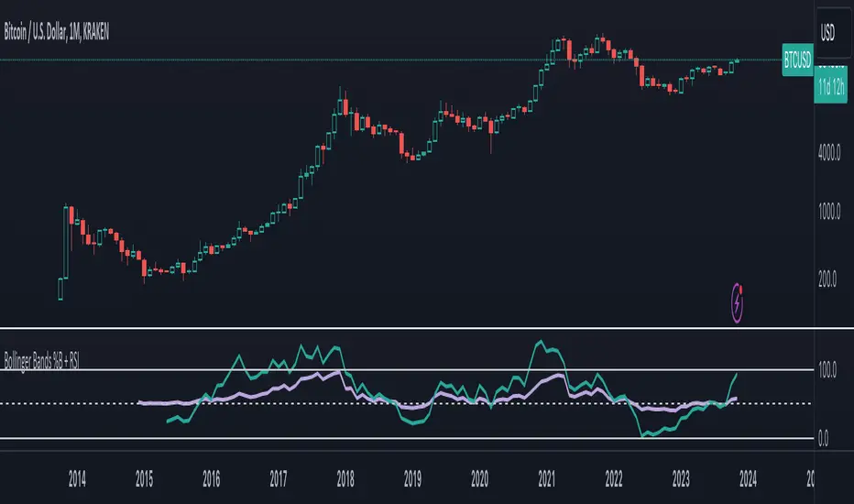The height and width of the screenshot is (504, 854).
Task: Click the 1000.0 price axis label
Action: click(829, 212)
